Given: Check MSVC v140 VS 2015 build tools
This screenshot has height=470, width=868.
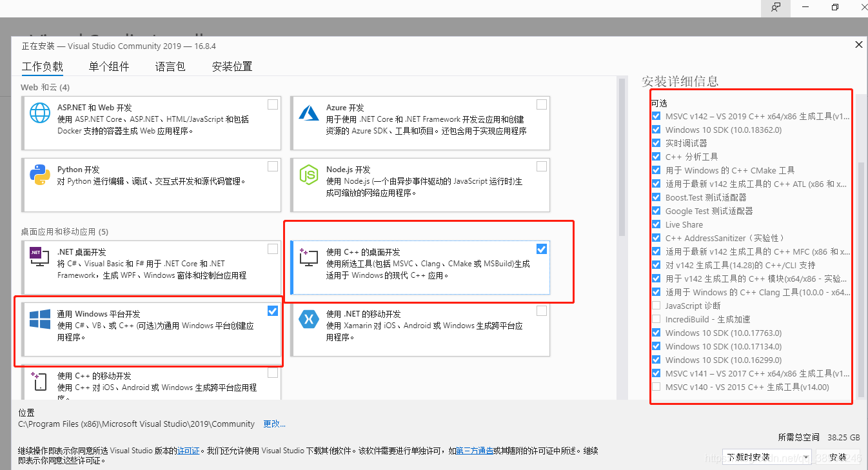Looking at the screenshot, I should point(656,387).
